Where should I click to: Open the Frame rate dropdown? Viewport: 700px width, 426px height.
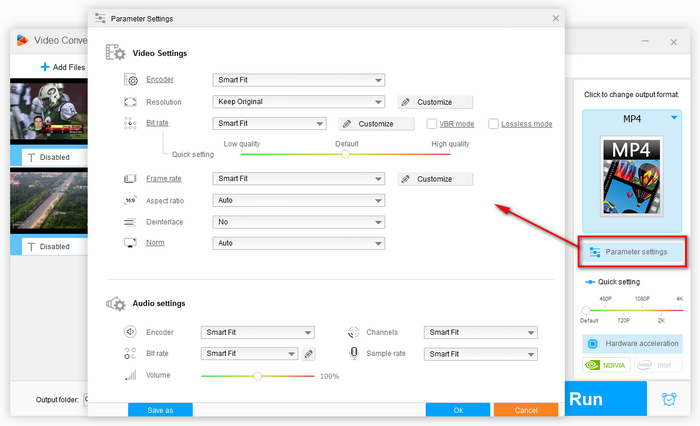pos(299,179)
